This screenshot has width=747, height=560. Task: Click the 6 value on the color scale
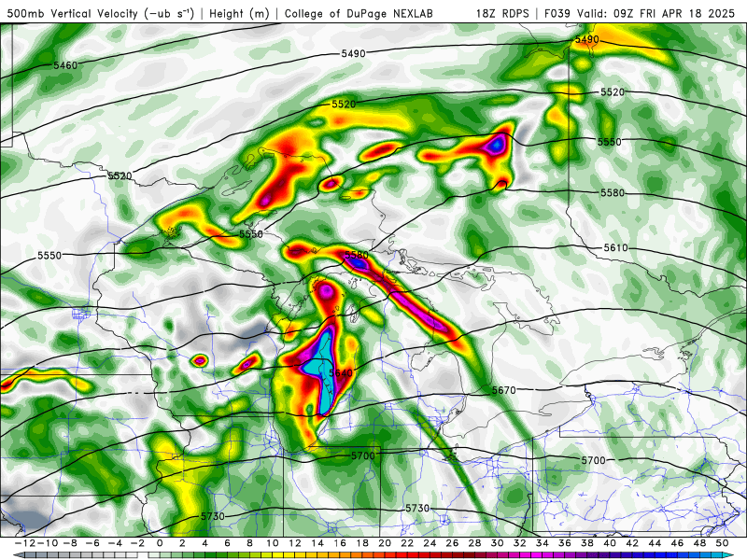coord(227,543)
